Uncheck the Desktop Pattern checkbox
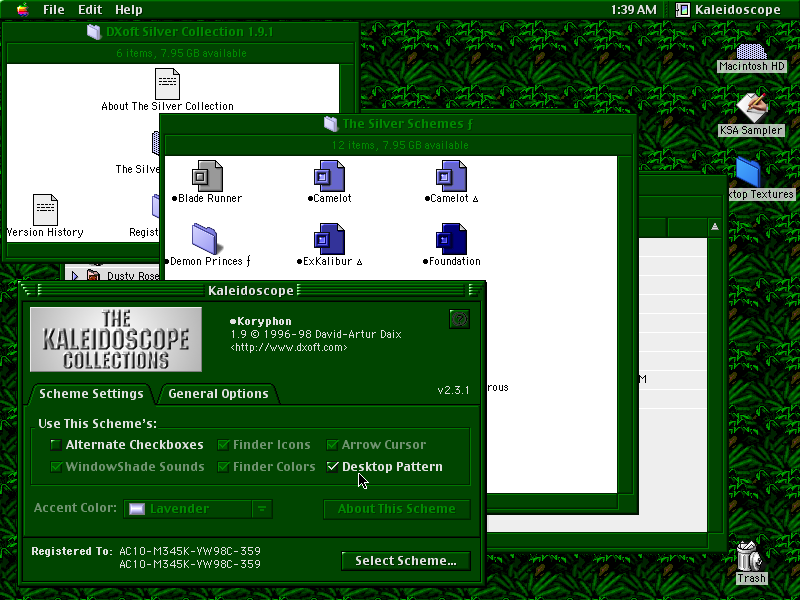 click(332, 467)
